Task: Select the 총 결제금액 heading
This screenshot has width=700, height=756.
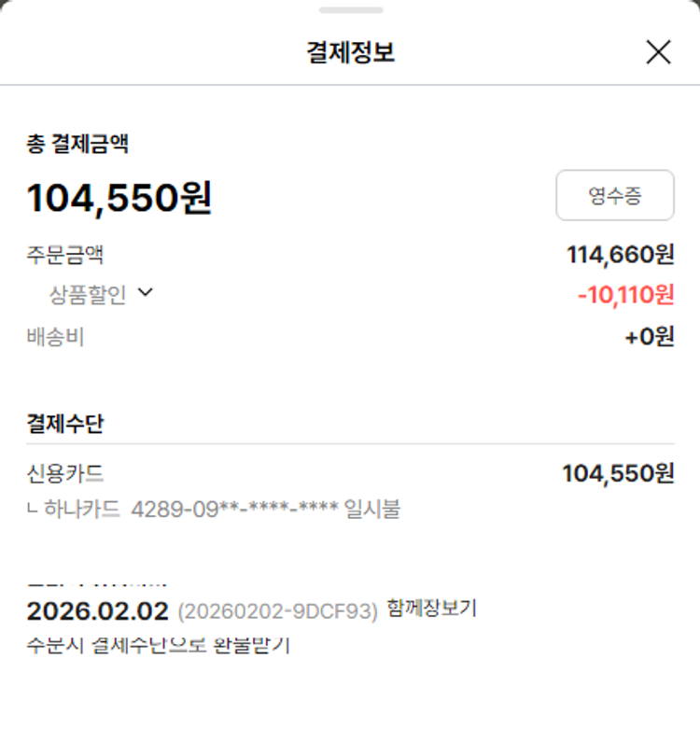Action: pyautogui.click(x=77, y=144)
